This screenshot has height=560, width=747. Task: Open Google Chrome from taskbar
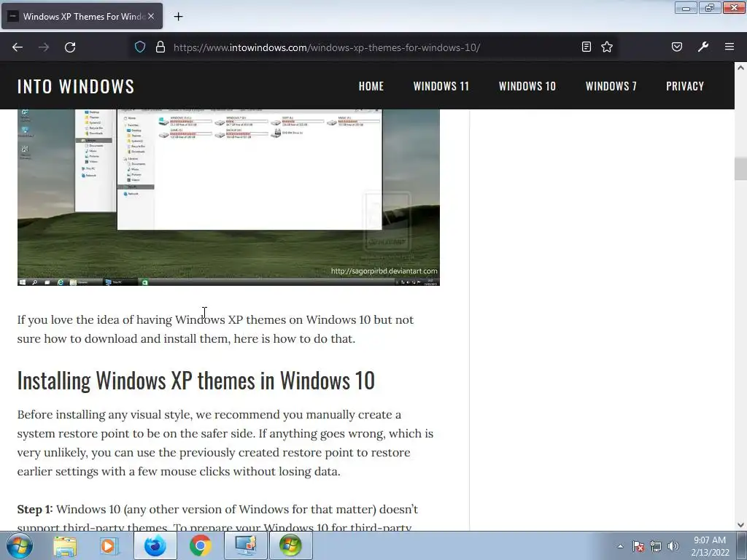[x=201, y=545]
